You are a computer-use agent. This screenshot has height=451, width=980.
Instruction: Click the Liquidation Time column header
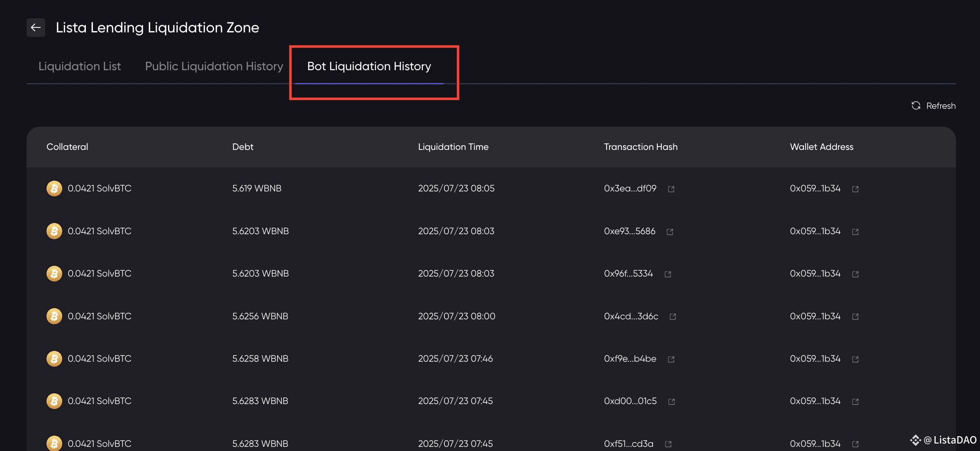click(x=453, y=147)
